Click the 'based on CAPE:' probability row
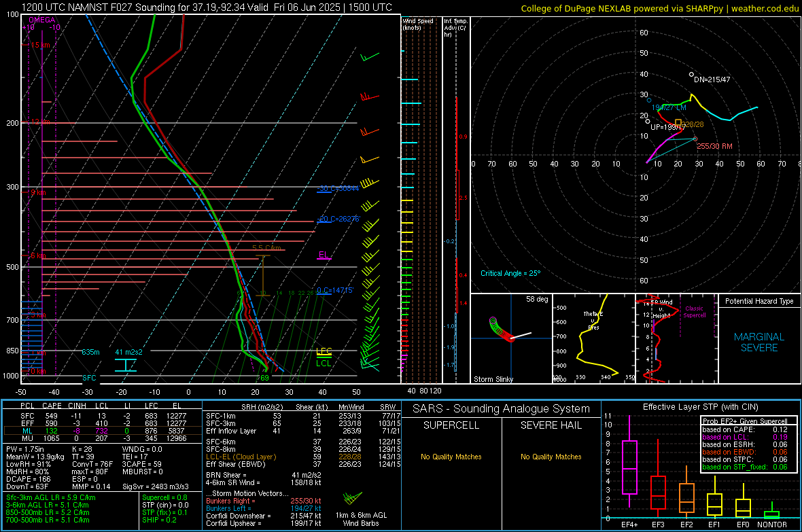Image resolution: width=802 pixels, height=532 pixels. click(745, 429)
